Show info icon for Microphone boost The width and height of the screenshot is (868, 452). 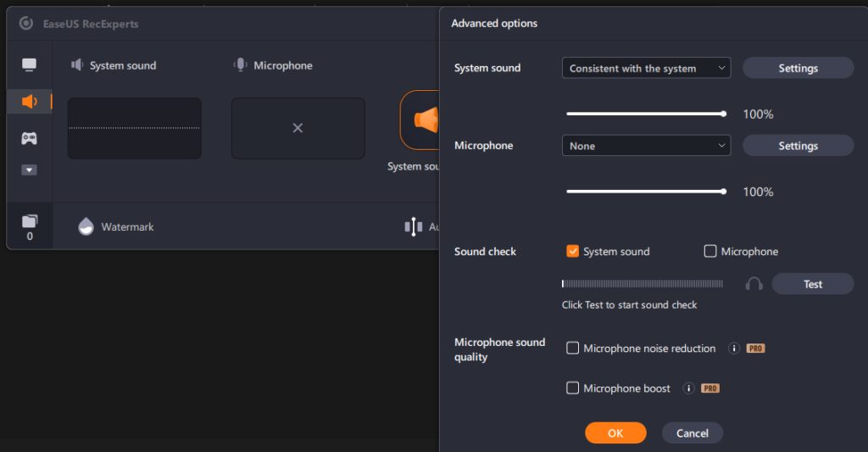[x=689, y=388]
